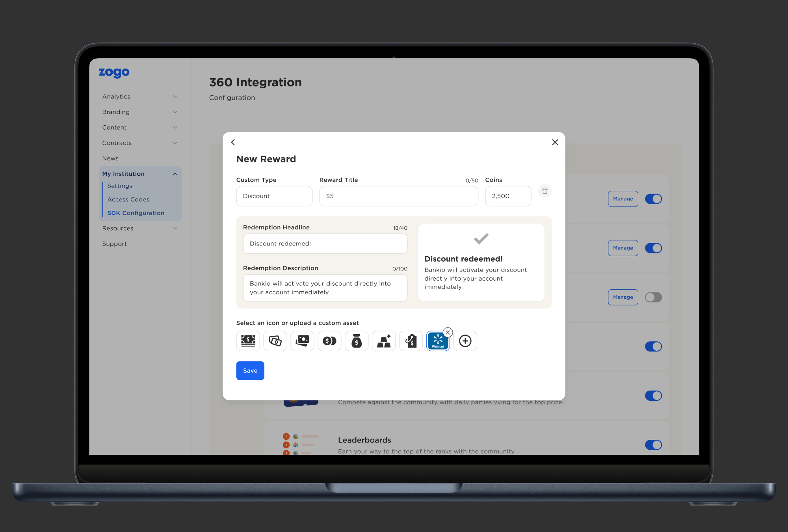Click the Save button

pyautogui.click(x=250, y=370)
